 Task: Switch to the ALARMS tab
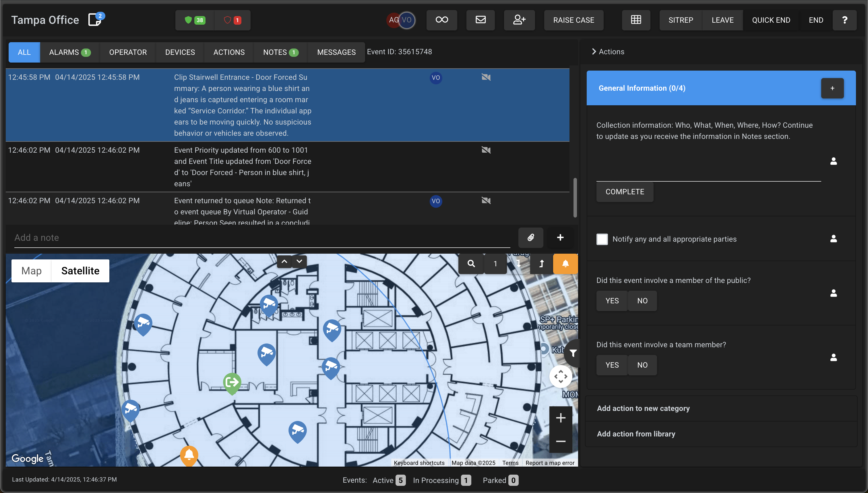click(69, 52)
